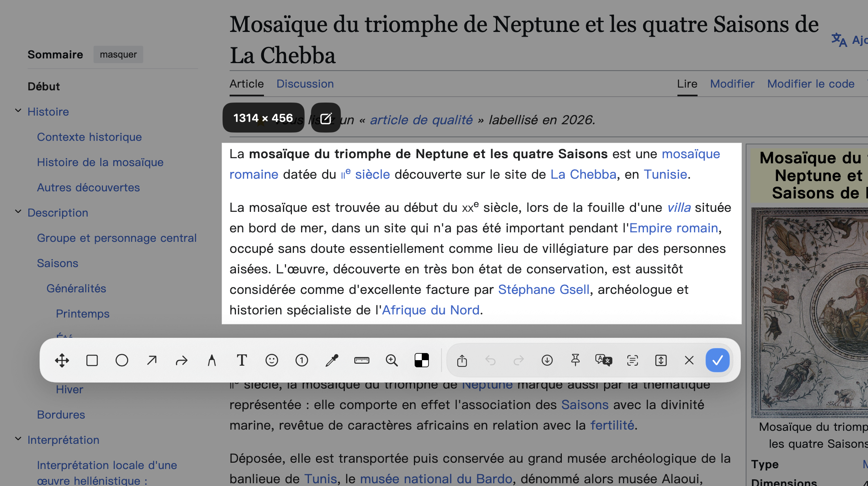Open the fertilité link
The height and width of the screenshot is (486, 868).
point(612,425)
